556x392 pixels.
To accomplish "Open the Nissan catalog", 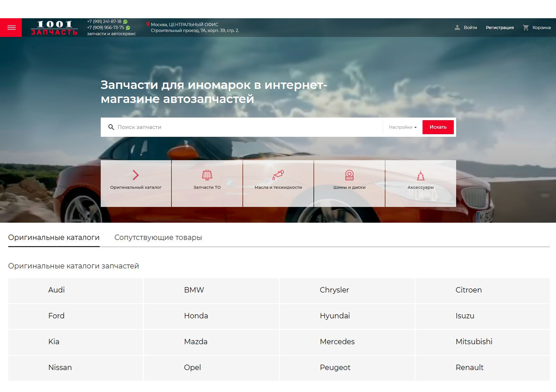I will coord(76,368).
